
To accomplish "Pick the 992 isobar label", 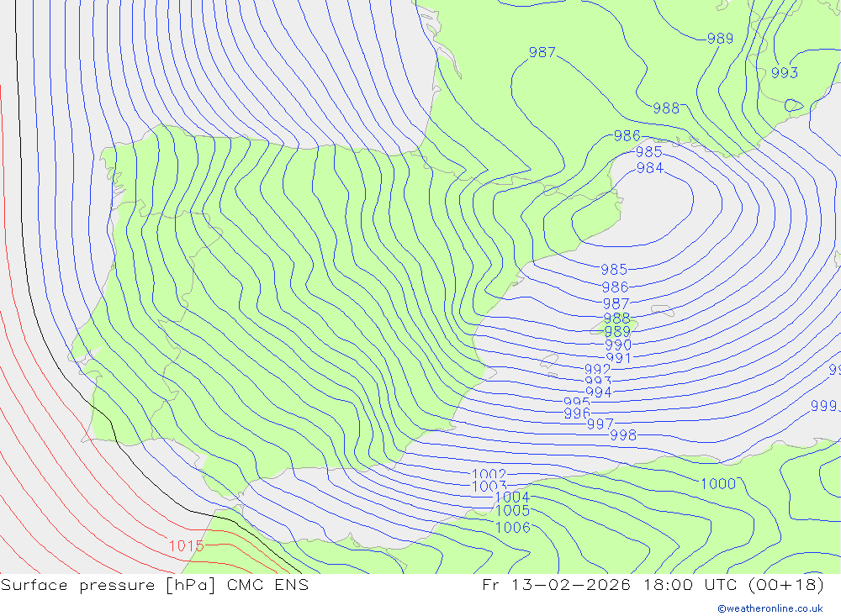I will (x=597, y=370).
